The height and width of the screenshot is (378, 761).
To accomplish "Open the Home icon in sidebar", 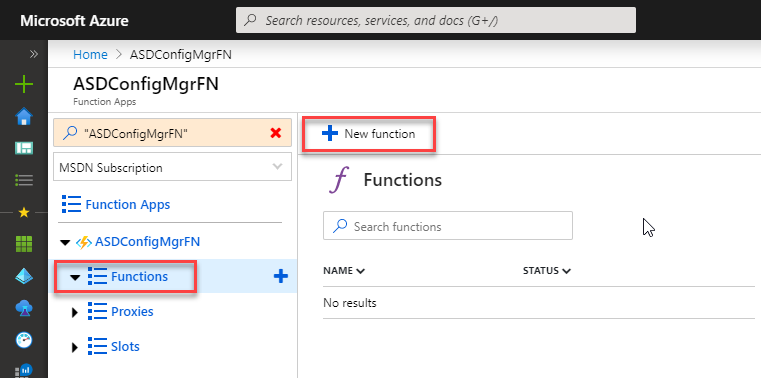I will [x=24, y=116].
